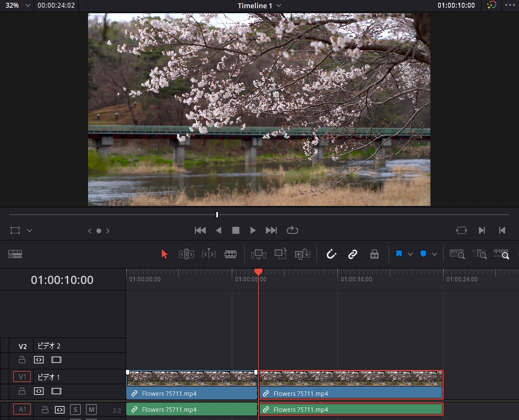This screenshot has height=420, width=519.
Task: Activate the Trim Edit Mode tool
Action: pos(186,254)
